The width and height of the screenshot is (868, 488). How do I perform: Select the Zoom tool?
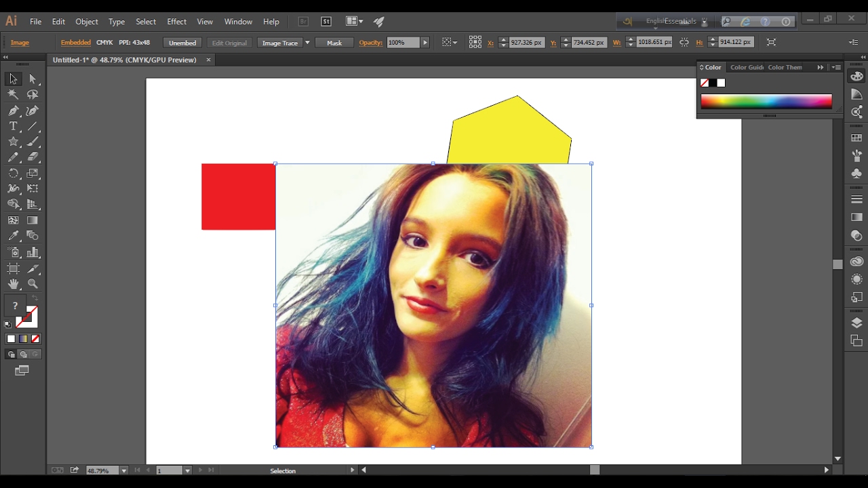pos(33,284)
